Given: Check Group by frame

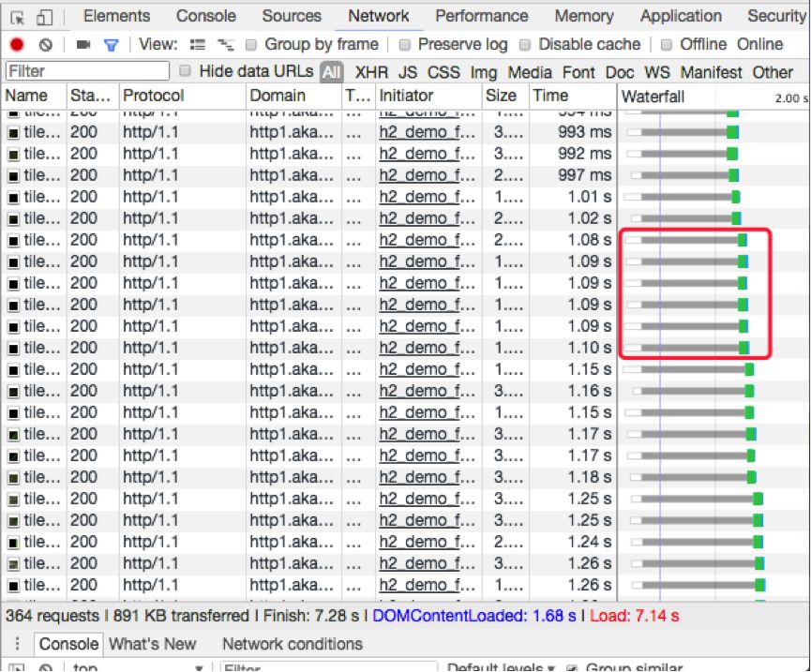Looking at the screenshot, I should click(x=251, y=45).
